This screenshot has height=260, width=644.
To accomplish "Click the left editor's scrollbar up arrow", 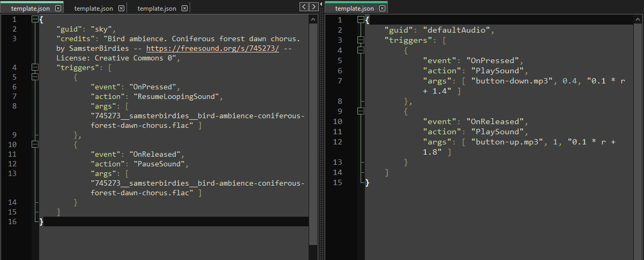I will (313, 19).
